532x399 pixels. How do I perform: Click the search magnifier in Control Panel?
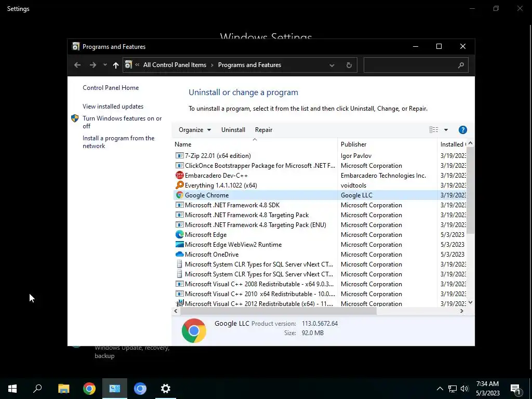461,65
